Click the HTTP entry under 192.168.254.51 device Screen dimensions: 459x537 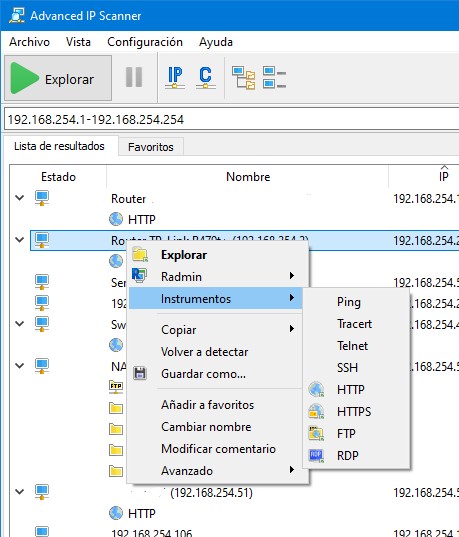(x=141, y=513)
